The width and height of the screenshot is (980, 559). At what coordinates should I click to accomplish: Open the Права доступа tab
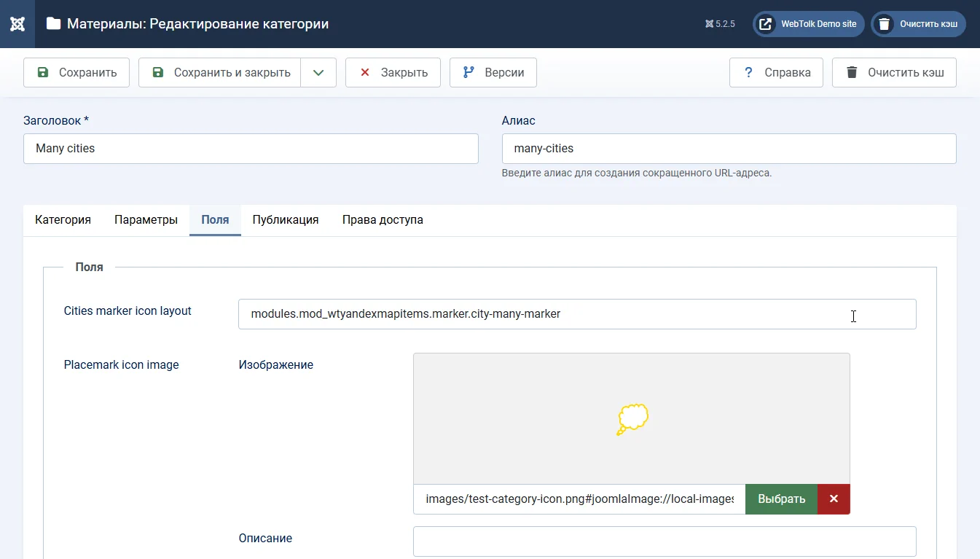coord(383,220)
